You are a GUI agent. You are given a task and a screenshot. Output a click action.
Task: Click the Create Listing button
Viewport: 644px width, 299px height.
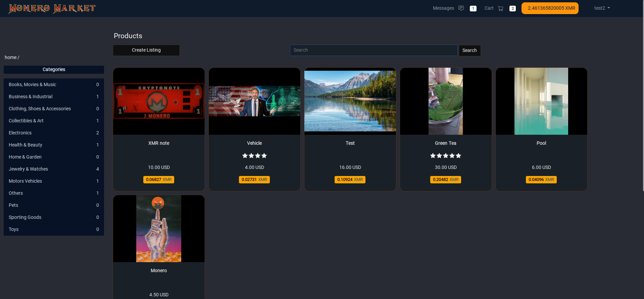pos(146,50)
